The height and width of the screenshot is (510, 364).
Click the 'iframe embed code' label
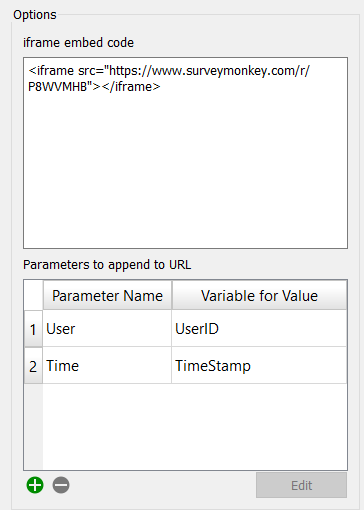78,43
